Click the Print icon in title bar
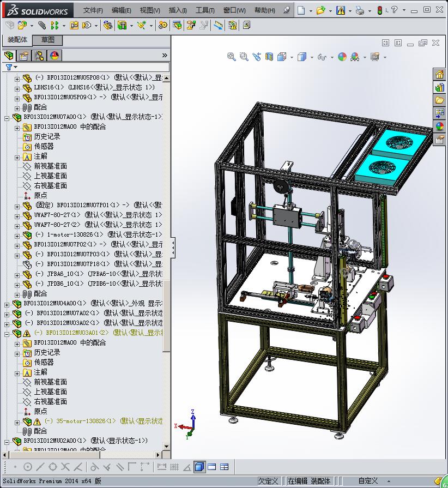The width and height of the screenshot is (448, 488). tap(360, 10)
